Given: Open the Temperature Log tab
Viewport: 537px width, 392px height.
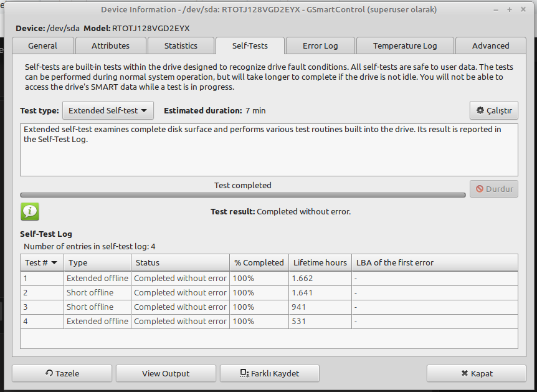Looking at the screenshot, I should click(405, 45).
